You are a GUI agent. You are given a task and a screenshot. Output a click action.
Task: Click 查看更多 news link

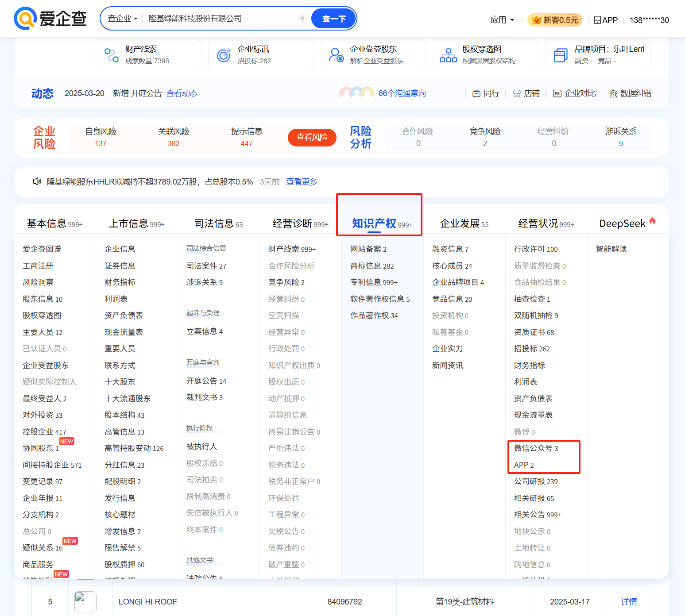click(302, 182)
